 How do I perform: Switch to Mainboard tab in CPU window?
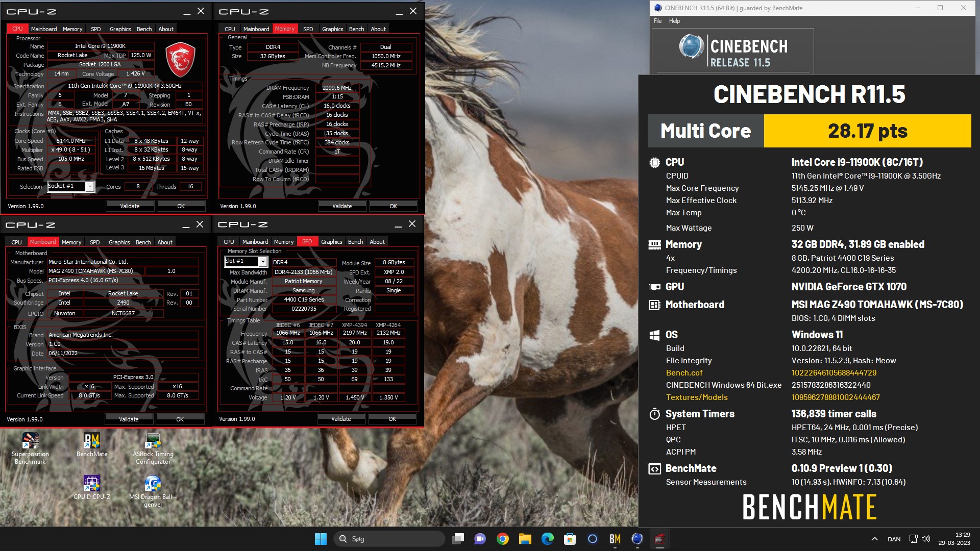pyautogui.click(x=44, y=29)
